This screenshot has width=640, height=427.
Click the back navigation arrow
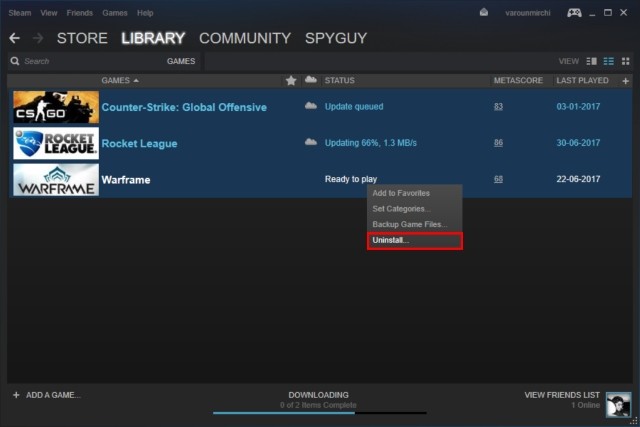pos(14,38)
